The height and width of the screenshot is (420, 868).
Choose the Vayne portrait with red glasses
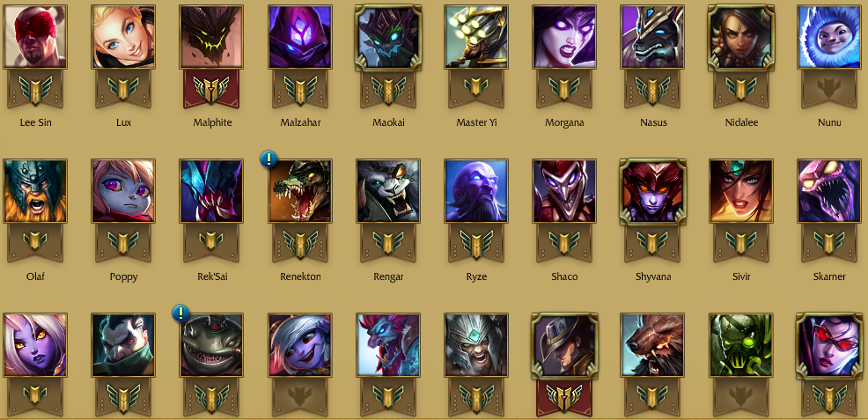coord(829,345)
